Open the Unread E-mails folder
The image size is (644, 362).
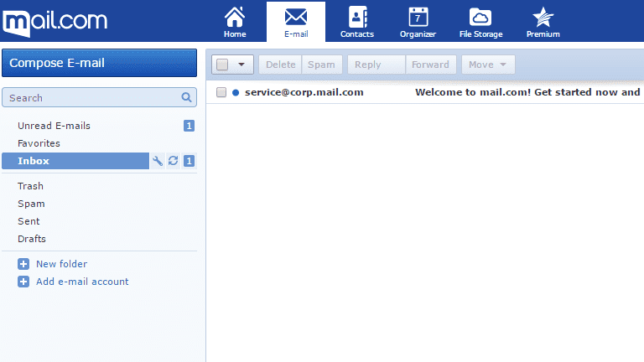pos(54,126)
